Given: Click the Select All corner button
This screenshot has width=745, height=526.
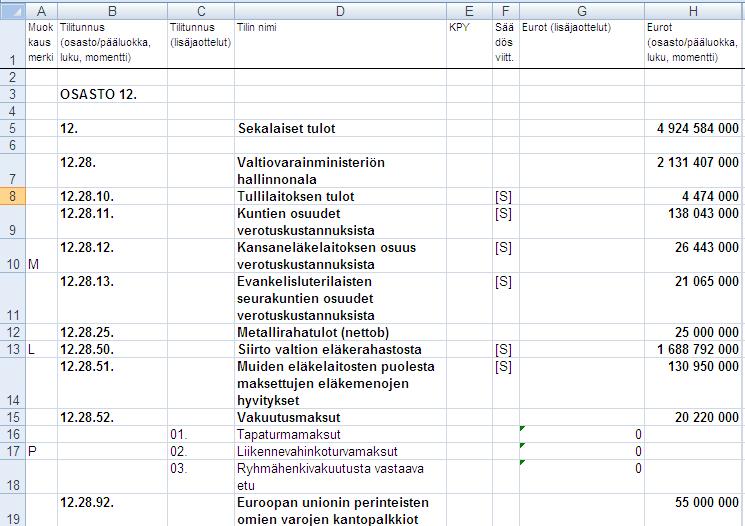Looking at the screenshot, I should point(12,11).
